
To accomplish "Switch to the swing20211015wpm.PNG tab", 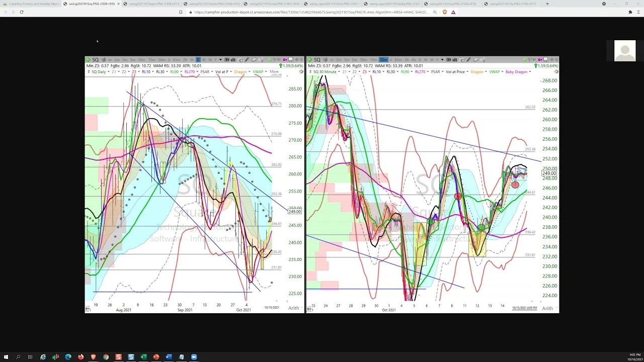I will pos(151,4).
